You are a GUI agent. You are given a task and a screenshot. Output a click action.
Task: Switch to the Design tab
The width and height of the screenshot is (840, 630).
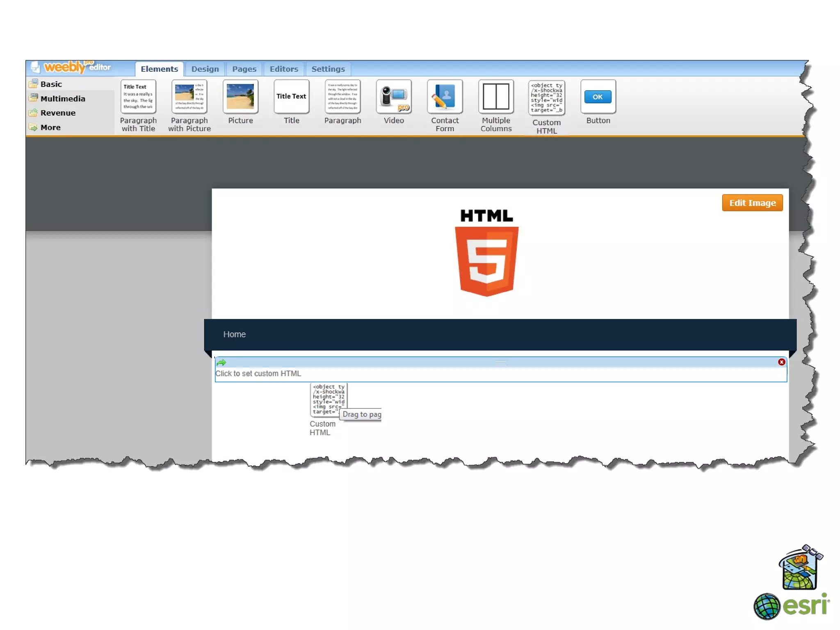click(x=205, y=69)
